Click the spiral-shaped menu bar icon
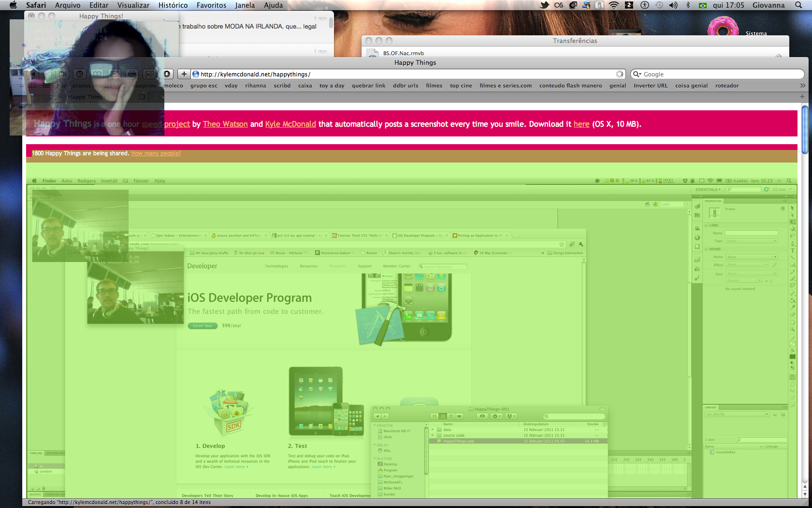Image resolution: width=812 pixels, height=508 pixels. [x=573, y=5]
